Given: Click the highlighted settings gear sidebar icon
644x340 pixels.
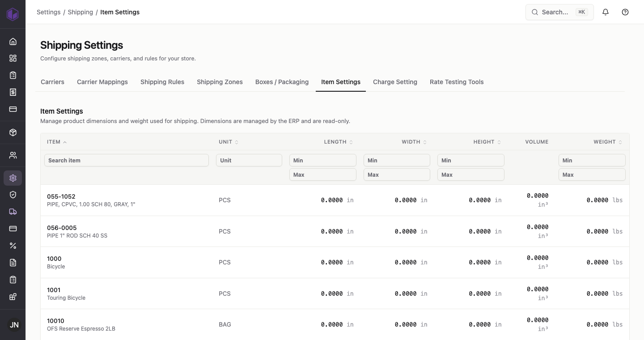Looking at the screenshot, I should [x=13, y=178].
